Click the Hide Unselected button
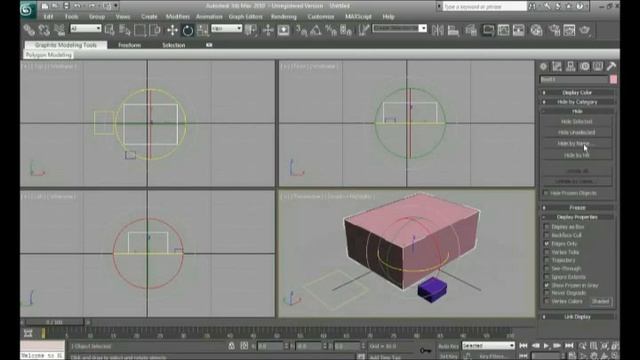The width and height of the screenshot is (640, 360). (x=577, y=133)
